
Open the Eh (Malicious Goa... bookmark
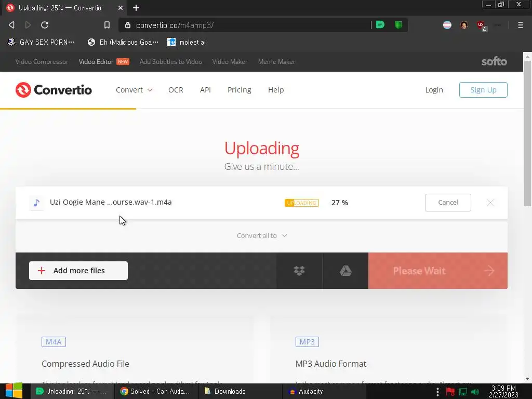click(x=123, y=42)
